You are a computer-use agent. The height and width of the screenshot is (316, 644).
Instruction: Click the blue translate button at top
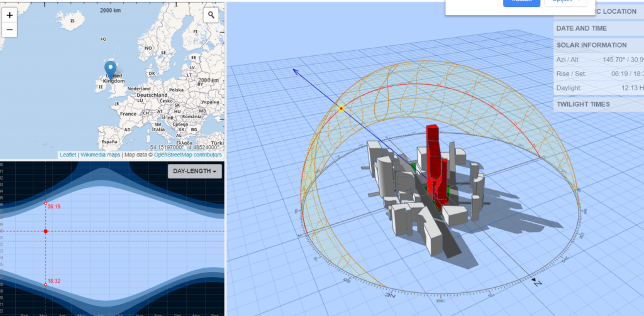pos(521,2)
